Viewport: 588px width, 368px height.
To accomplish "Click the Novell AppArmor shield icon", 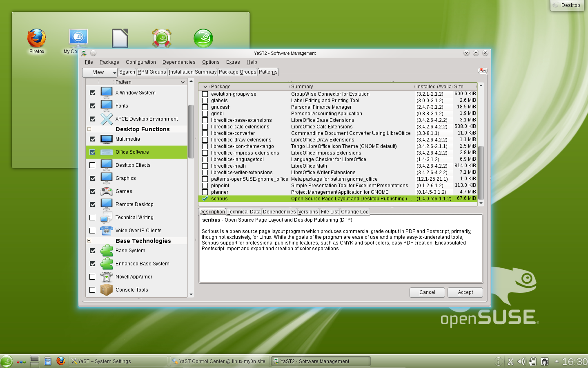I will pyautogui.click(x=107, y=277).
